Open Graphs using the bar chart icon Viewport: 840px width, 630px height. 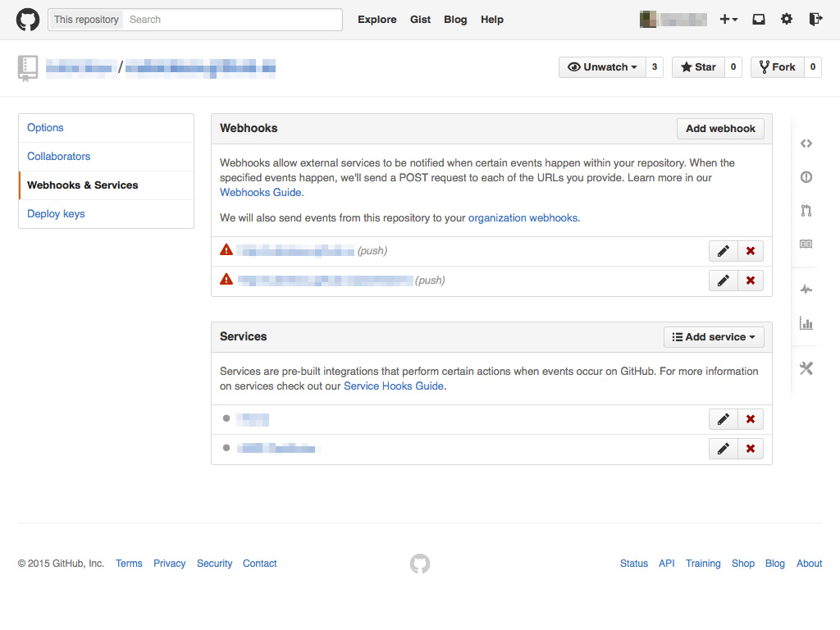coord(806,323)
